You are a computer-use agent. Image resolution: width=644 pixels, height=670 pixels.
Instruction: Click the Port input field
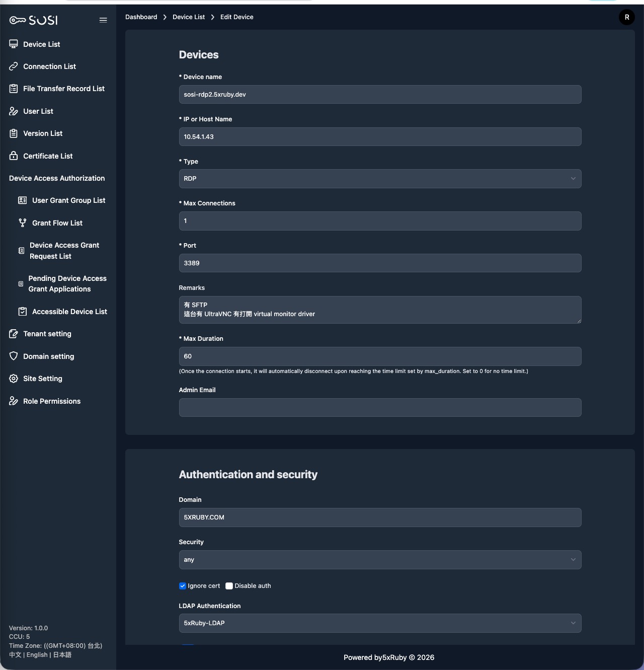380,263
